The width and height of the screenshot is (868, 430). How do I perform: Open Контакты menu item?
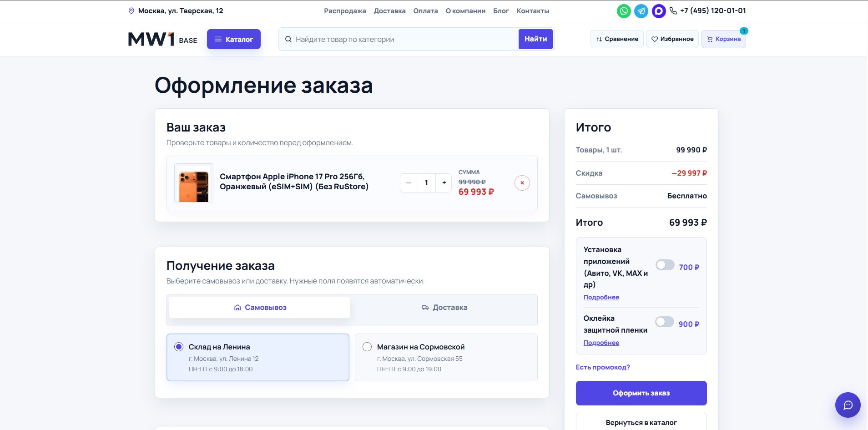pyautogui.click(x=533, y=11)
